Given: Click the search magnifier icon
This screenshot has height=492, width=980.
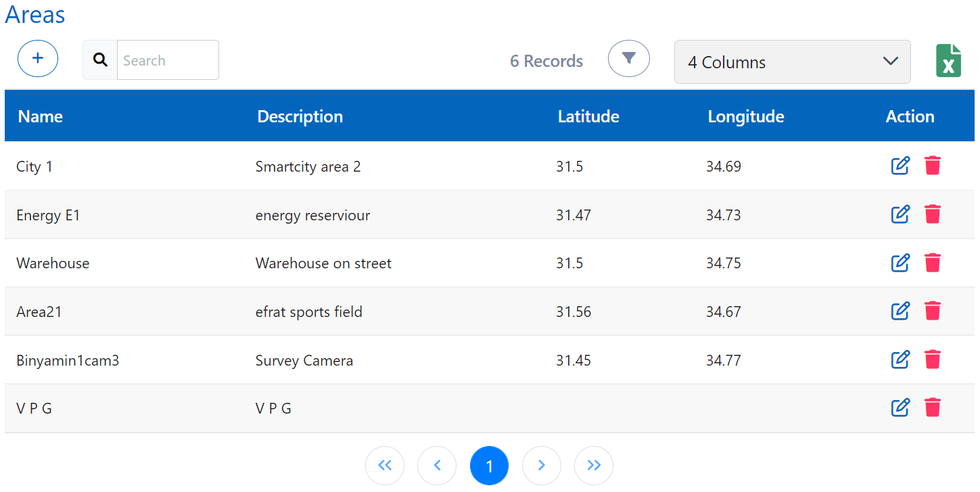Looking at the screenshot, I should point(100,60).
